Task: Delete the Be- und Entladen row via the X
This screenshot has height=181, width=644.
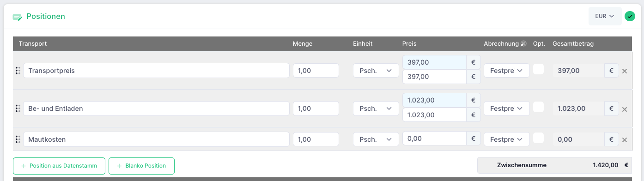Action: (x=625, y=109)
